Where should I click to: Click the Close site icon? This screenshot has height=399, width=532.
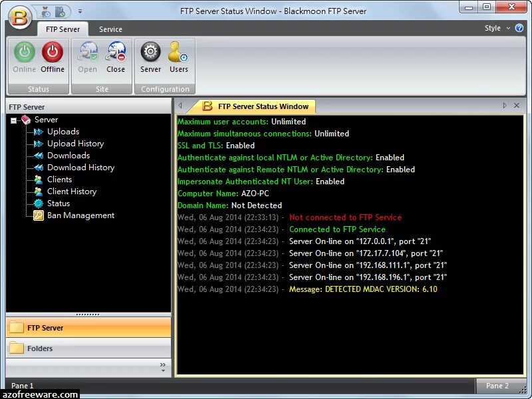pos(116,52)
